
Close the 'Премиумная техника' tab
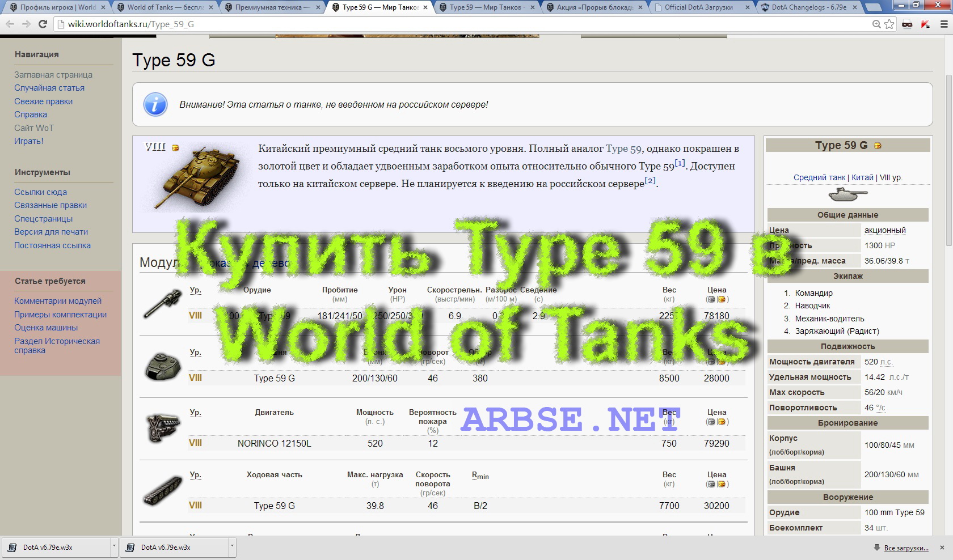click(318, 7)
